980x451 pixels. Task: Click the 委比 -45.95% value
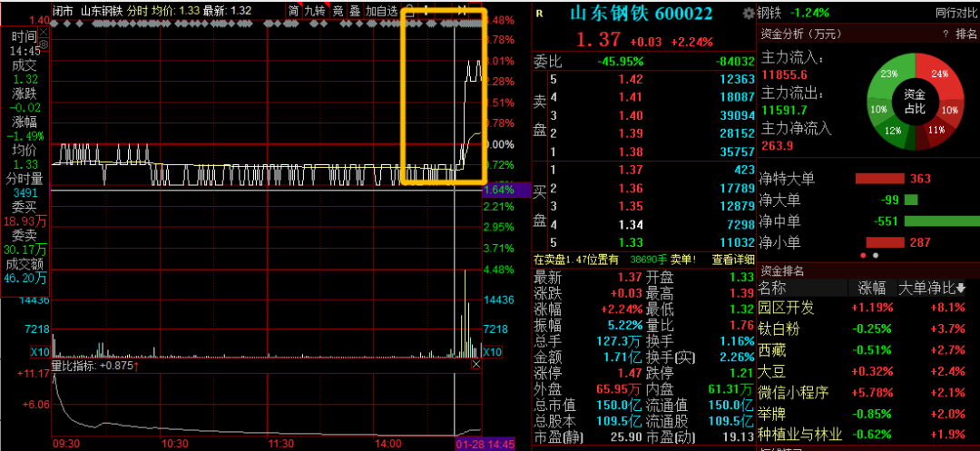click(x=620, y=61)
